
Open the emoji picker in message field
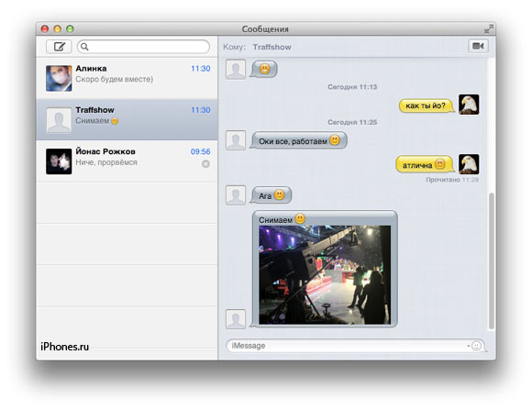coord(476,346)
